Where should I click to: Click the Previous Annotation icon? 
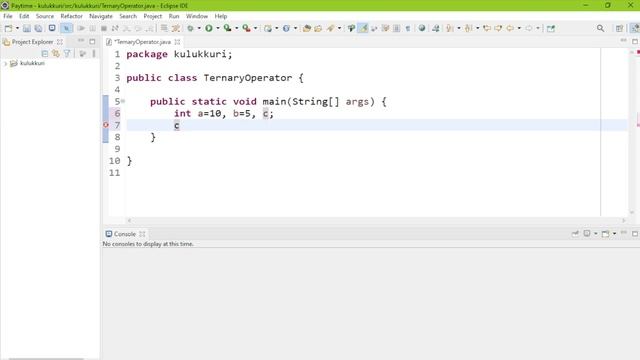[469, 28]
